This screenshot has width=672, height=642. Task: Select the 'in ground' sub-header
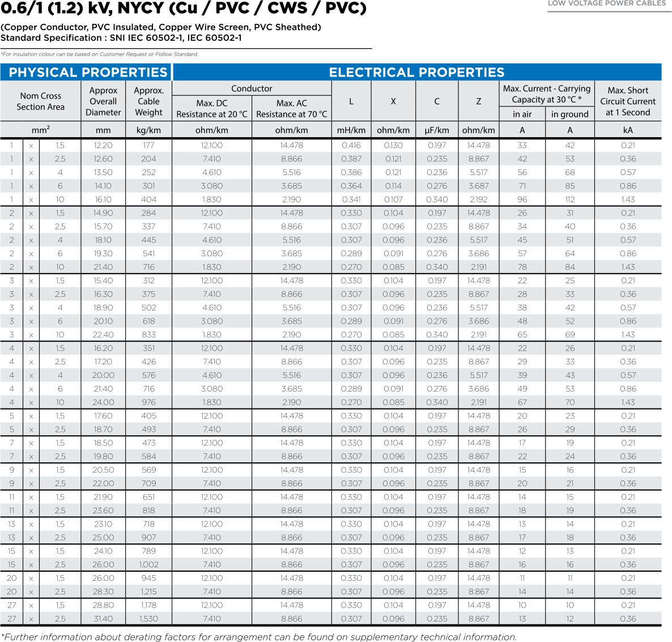(x=569, y=114)
